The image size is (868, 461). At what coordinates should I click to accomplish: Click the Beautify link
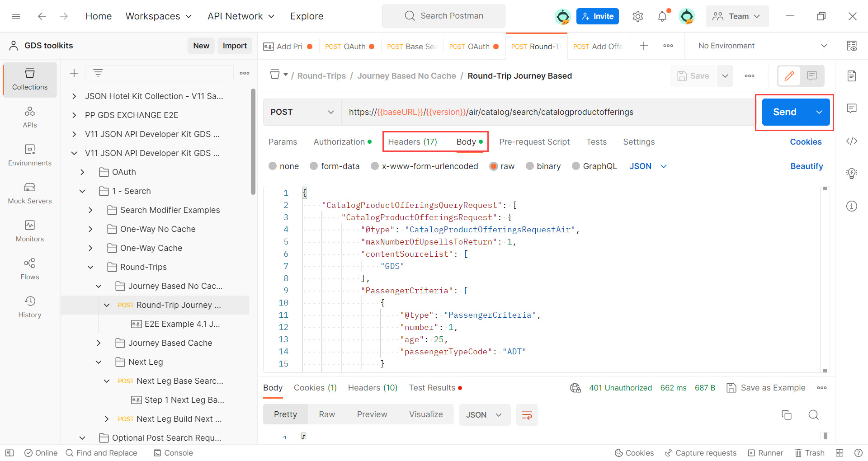(x=807, y=166)
